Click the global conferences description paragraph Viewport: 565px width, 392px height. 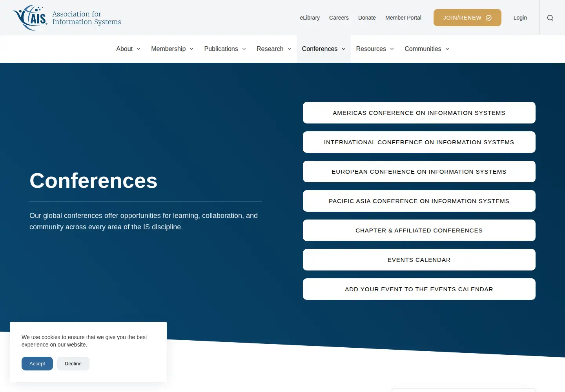144,221
